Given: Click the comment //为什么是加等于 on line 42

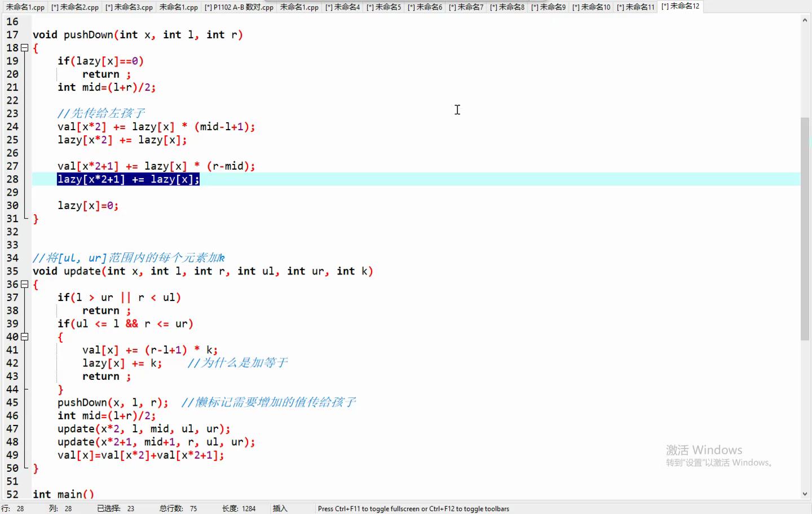Looking at the screenshot, I should coord(237,363).
